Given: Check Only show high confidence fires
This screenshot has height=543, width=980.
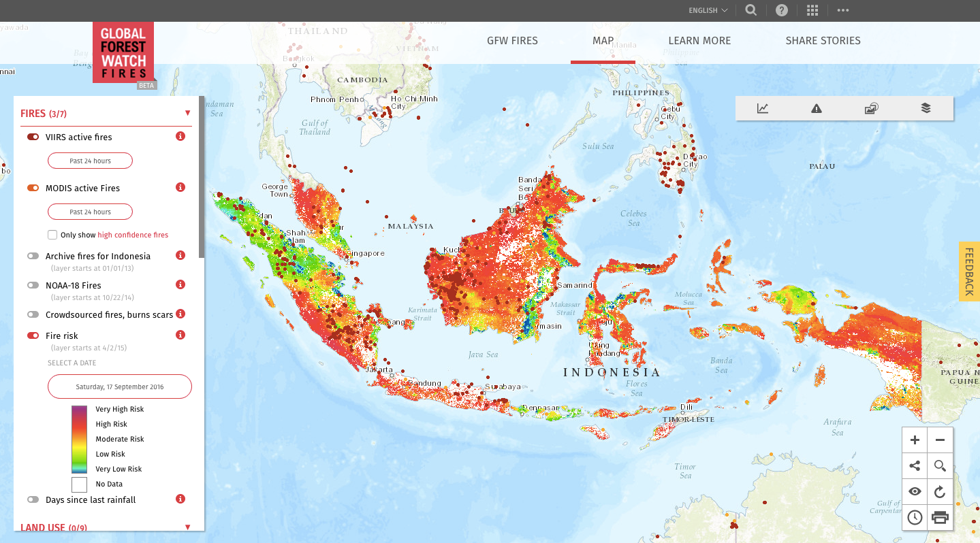Looking at the screenshot, I should point(52,235).
